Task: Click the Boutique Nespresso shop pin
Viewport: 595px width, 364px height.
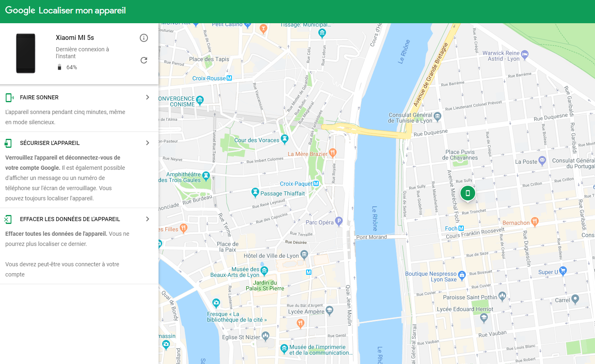Action: [x=462, y=275]
